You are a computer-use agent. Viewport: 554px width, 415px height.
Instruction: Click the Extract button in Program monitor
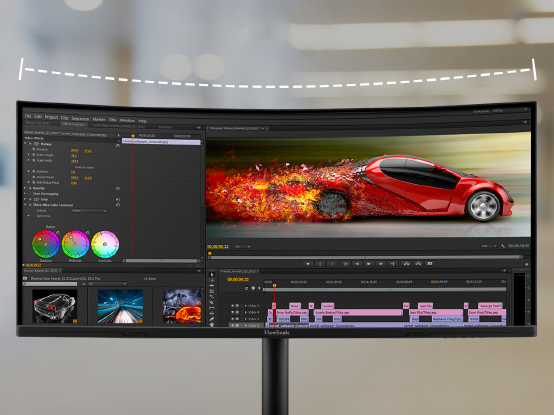(x=418, y=263)
